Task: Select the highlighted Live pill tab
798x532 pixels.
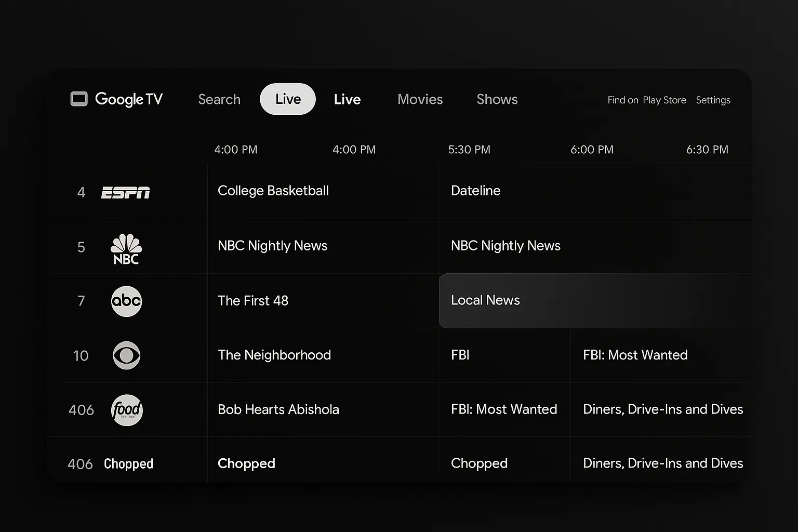Action: [288, 99]
